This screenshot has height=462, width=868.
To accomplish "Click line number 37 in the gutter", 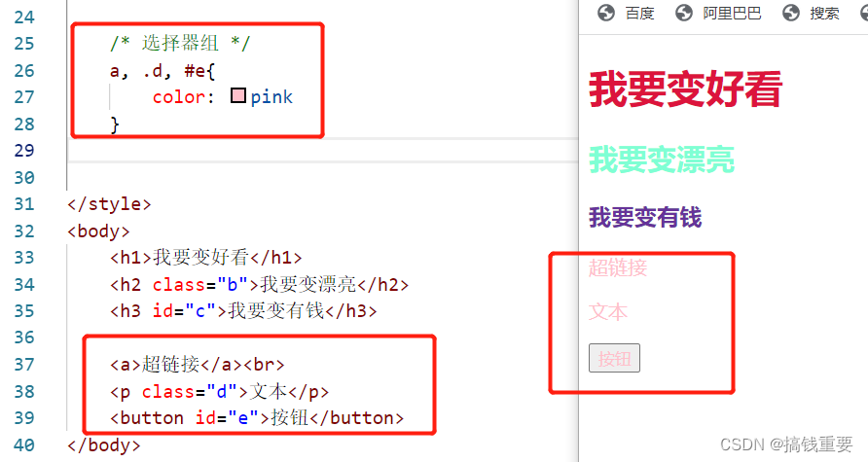I will pos(23,365).
